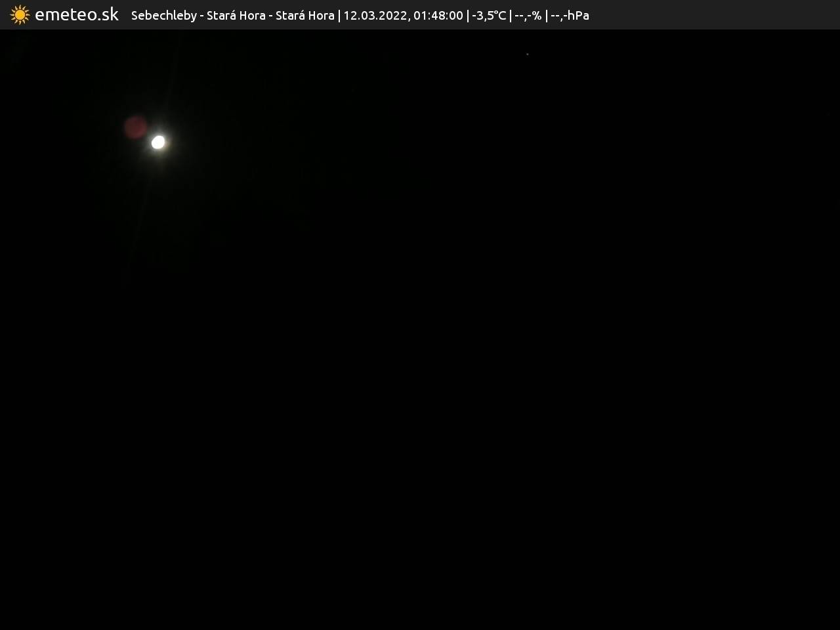Click the humidity percentage reading
The height and width of the screenshot is (630, 840).
[x=528, y=15]
